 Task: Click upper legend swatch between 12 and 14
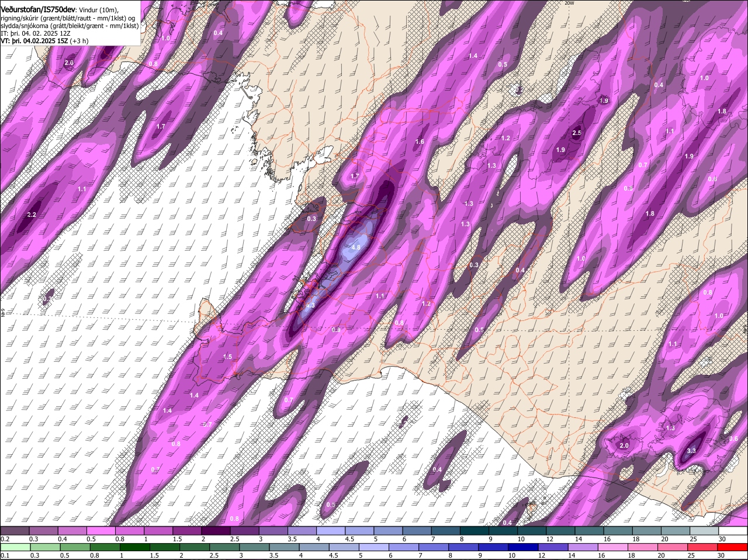[x=562, y=531]
